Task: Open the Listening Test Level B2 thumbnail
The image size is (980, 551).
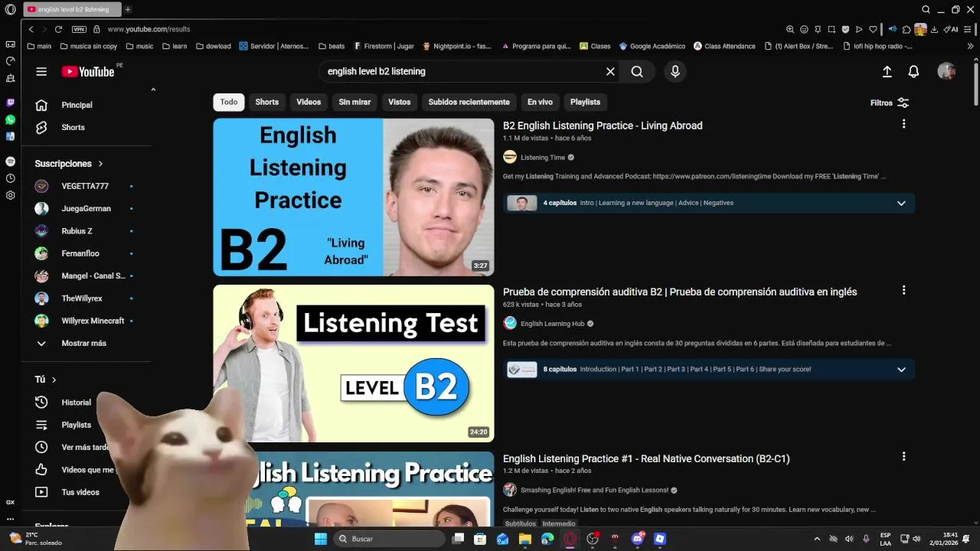Action: 354,364
